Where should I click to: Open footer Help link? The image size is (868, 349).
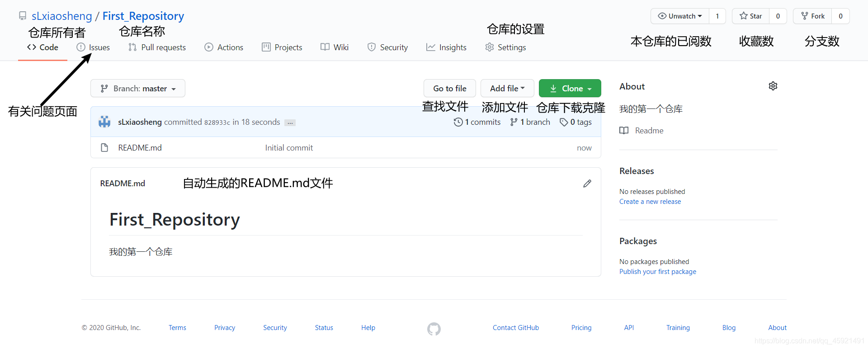(x=368, y=328)
